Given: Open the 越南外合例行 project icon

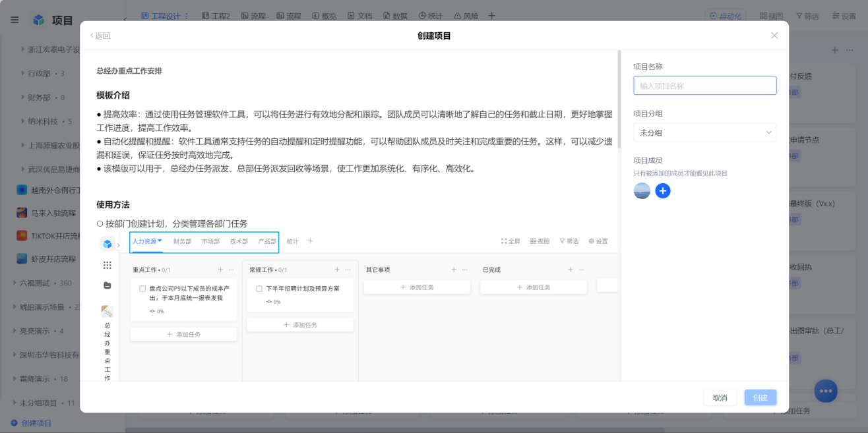Looking at the screenshot, I should (x=22, y=190).
